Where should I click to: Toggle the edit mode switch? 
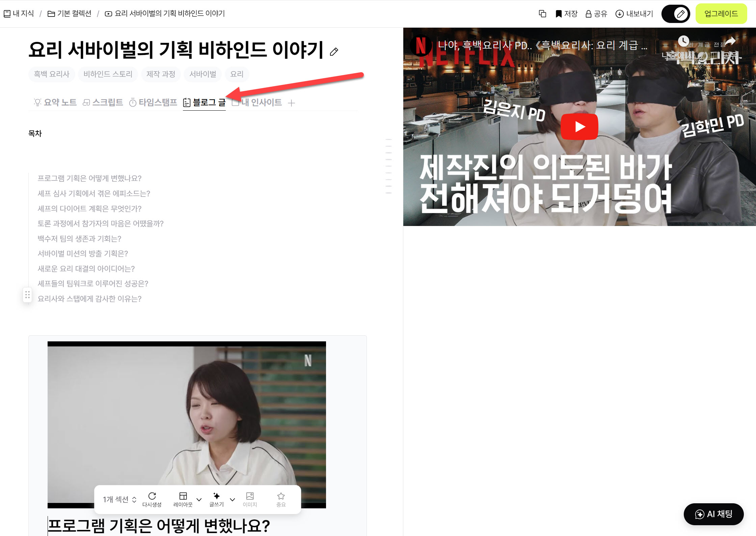[675, 14]
